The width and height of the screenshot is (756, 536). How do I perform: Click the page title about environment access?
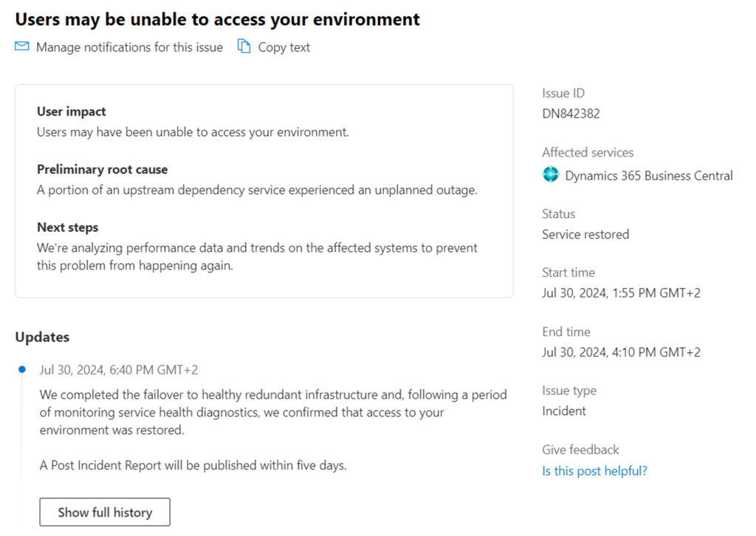click(x=218, y=19)
